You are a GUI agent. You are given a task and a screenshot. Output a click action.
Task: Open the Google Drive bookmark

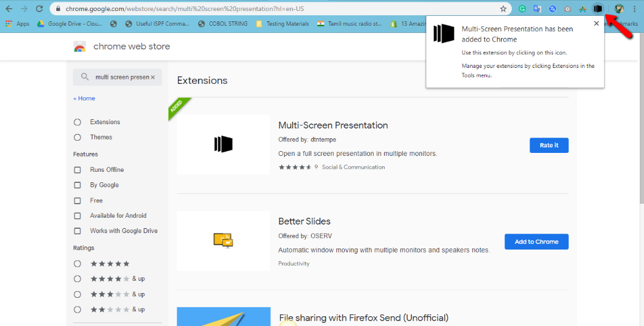pos(70,24)
